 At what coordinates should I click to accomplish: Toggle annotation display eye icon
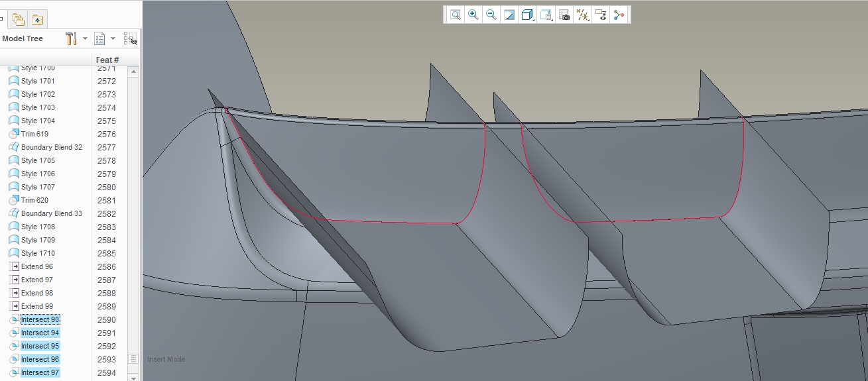point(601,15)
